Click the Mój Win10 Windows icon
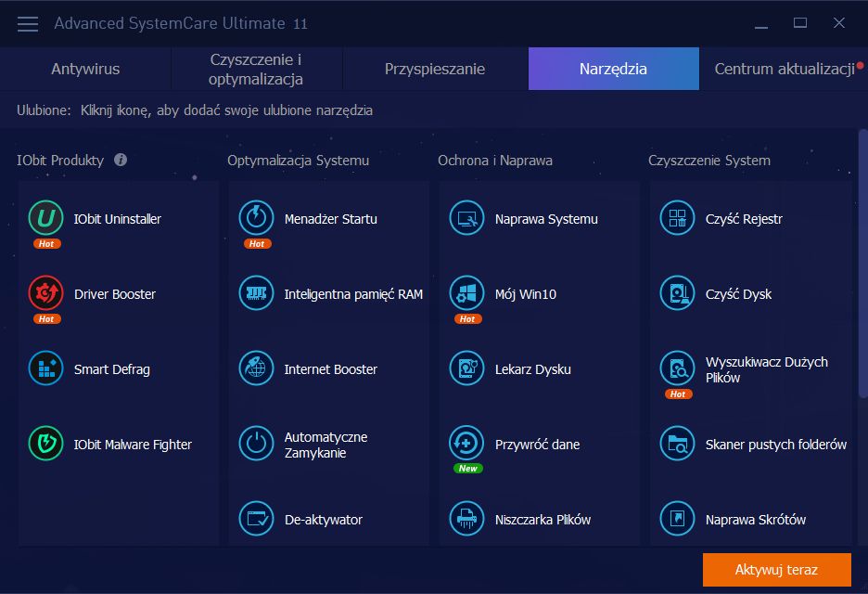Viewport: 868px width, 594px height. pos(466,293)
